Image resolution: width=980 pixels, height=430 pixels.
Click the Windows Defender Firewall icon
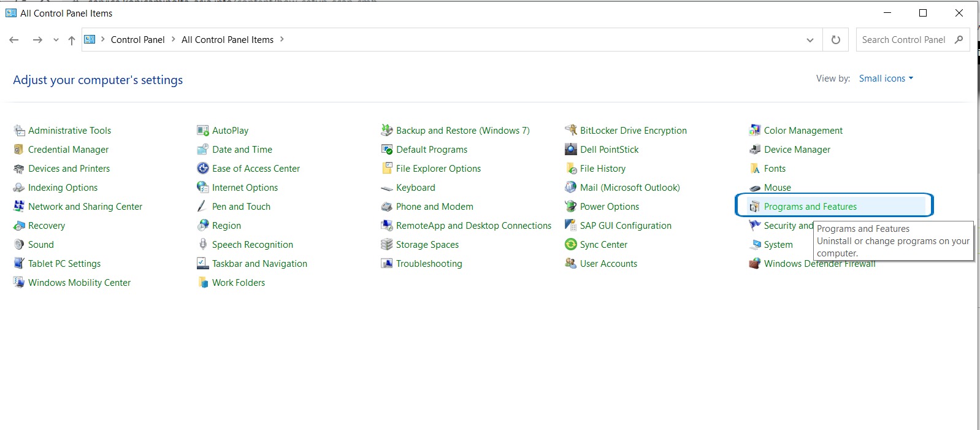pos(754,264)
